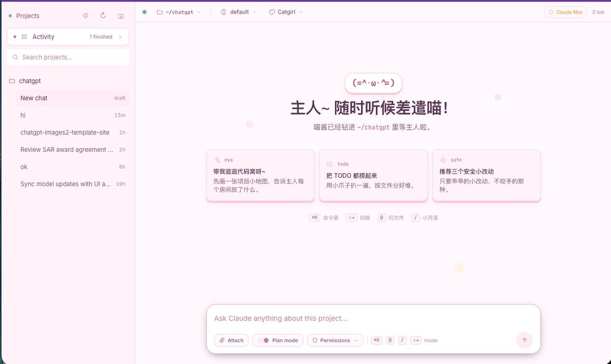
Task: Click the chatgpt folder icon in sidebar
Action: (12, 81)
